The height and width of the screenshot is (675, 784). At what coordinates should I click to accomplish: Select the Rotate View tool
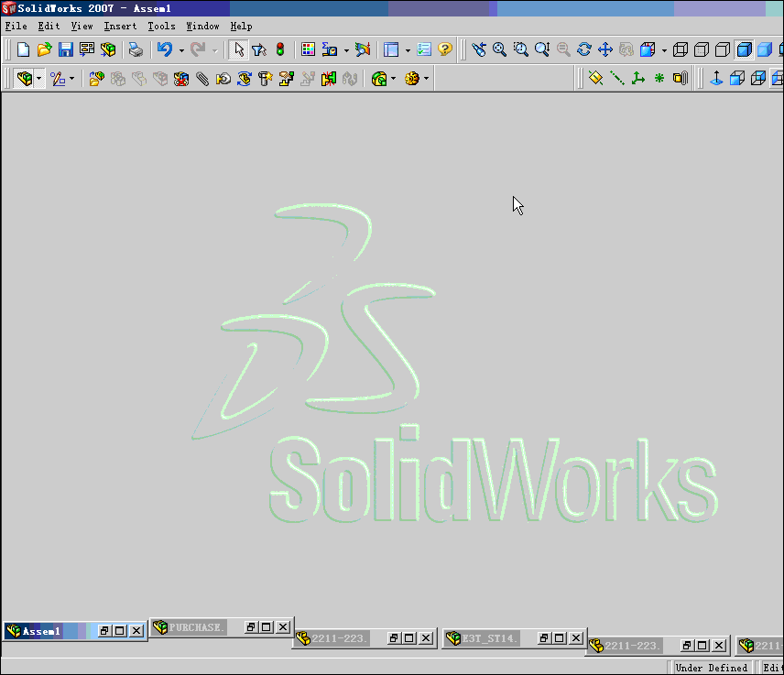[584, 49]
